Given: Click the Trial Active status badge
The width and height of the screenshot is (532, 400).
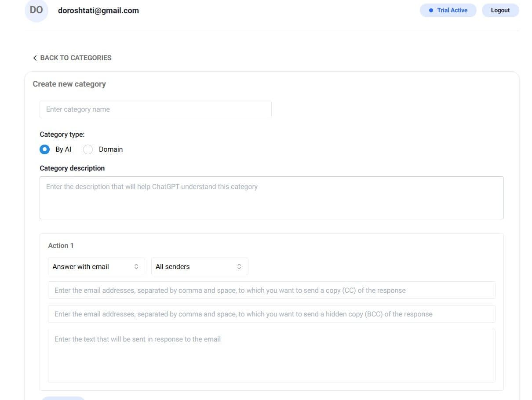Looking at the screenshot, I should (448, 10).
